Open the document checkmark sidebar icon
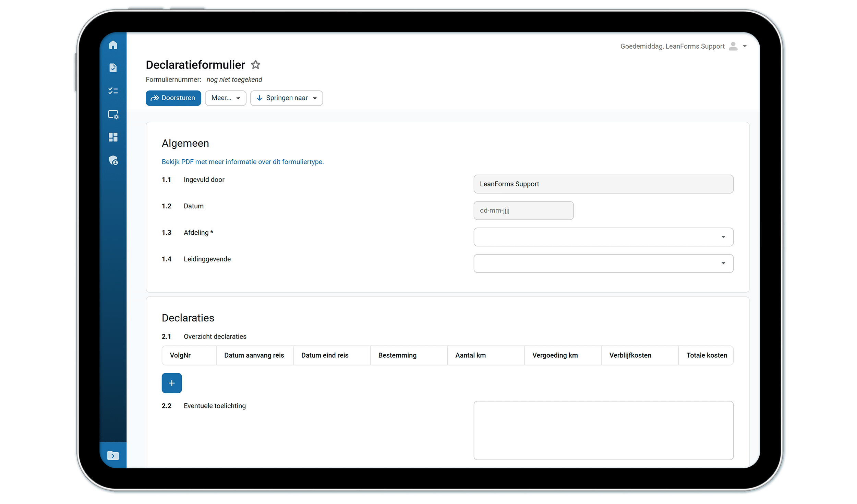 113,68
